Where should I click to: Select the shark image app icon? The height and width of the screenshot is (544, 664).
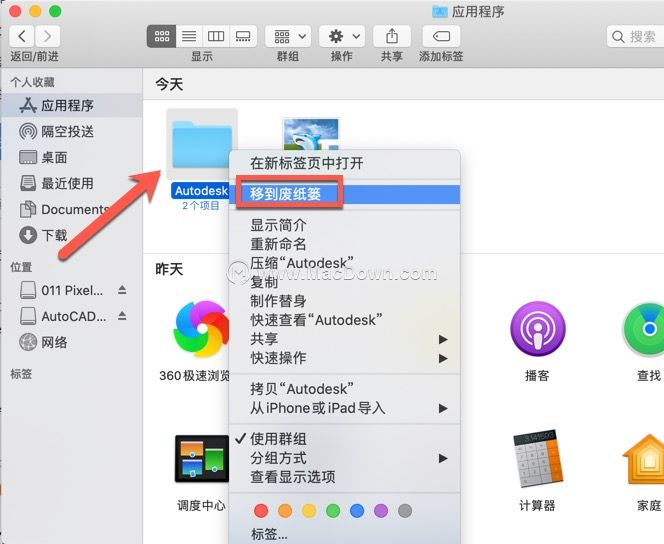tap(311, 134)
